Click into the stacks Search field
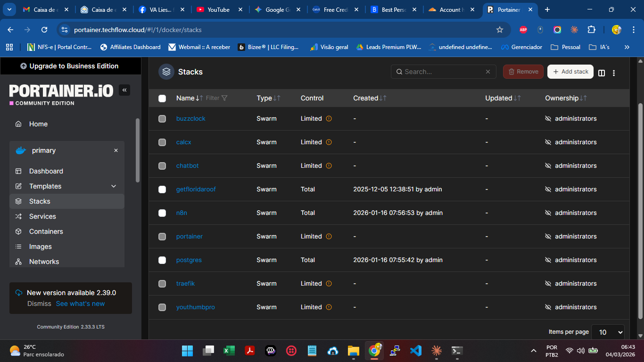 [441, 72]
